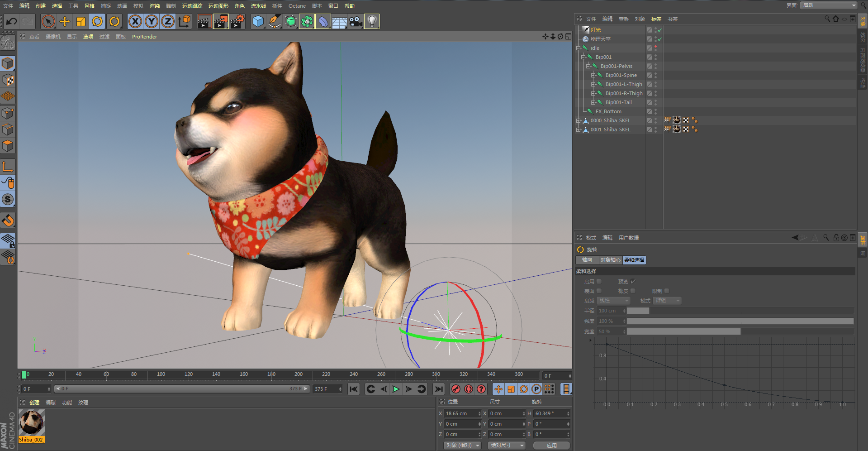Open the 创建 menu in menu bar
The height and width of the screenshot is (451, 868).
[x=41, y=6]
